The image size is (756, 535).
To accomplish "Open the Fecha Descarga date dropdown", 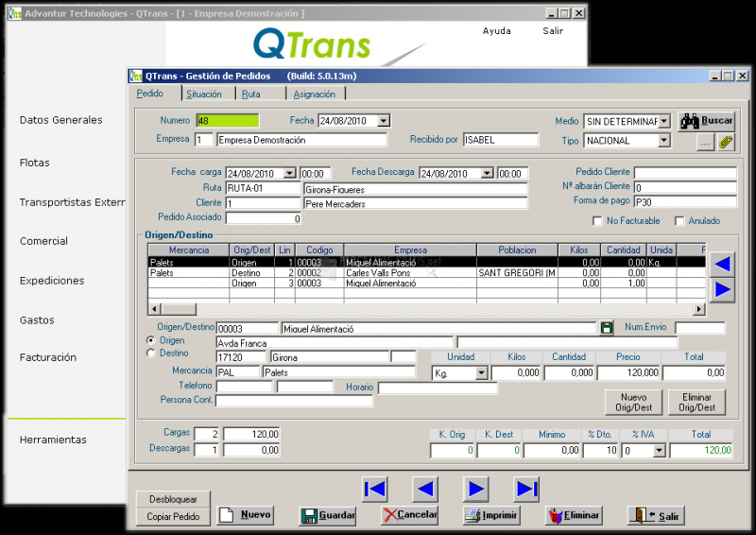I will [488, 173].
